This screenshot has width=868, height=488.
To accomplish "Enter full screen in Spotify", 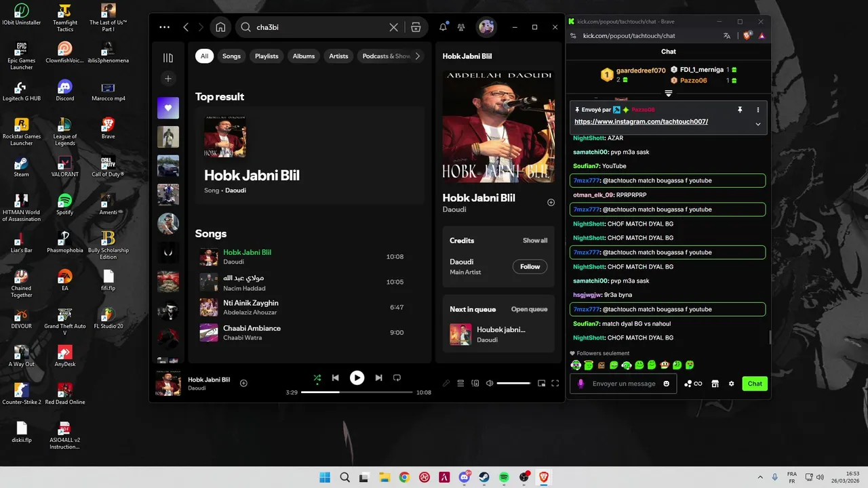I will [555, 384].
